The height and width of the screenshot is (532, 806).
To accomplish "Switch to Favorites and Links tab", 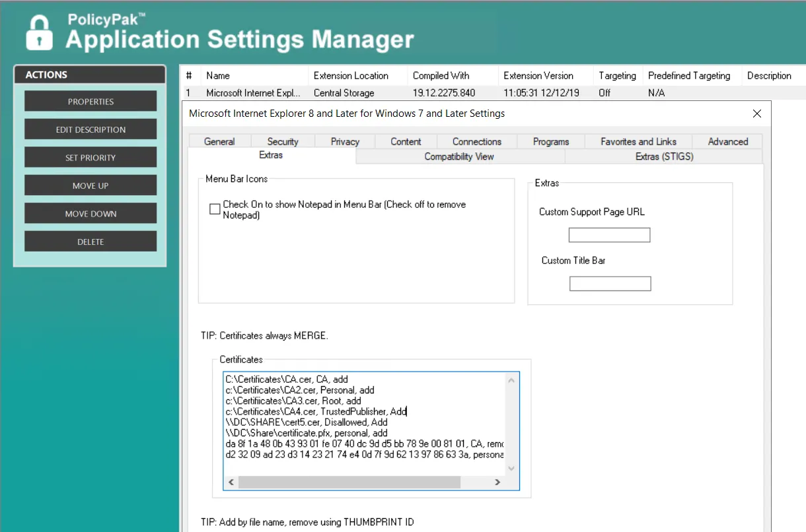I will coord(638,141).
